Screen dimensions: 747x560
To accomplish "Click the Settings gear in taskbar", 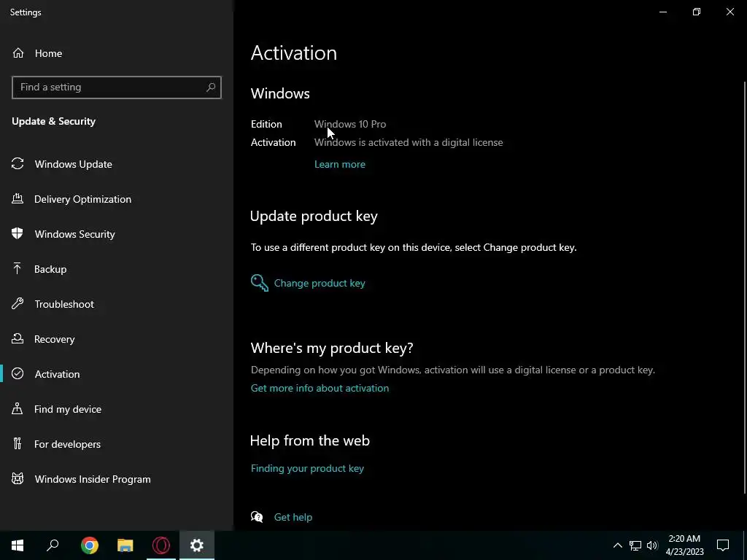I will [197, 545].
